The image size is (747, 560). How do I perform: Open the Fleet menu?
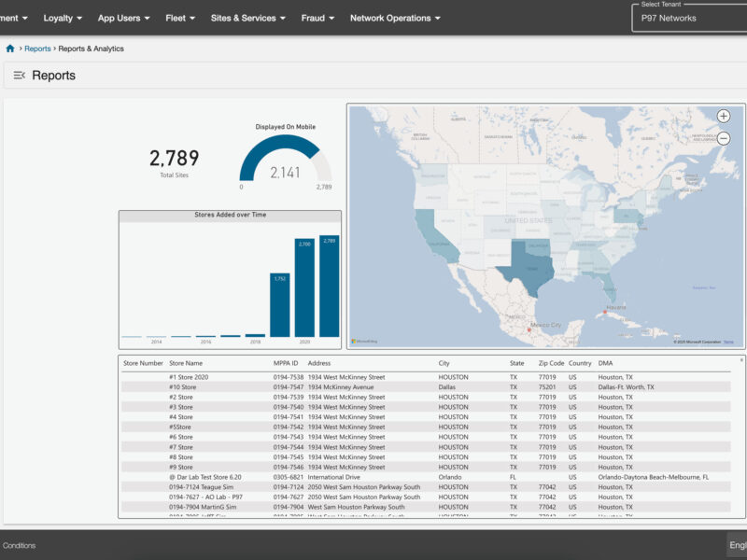click(180, 18)
